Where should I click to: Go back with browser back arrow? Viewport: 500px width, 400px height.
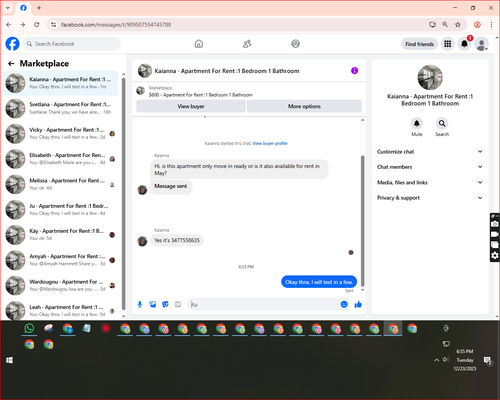click(9, 25)
